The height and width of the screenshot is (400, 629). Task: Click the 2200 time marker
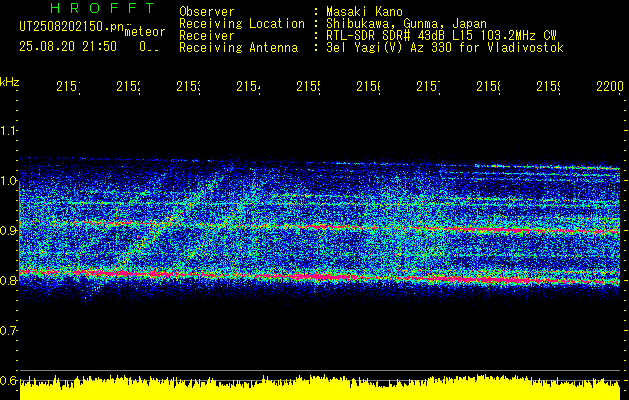610,87
